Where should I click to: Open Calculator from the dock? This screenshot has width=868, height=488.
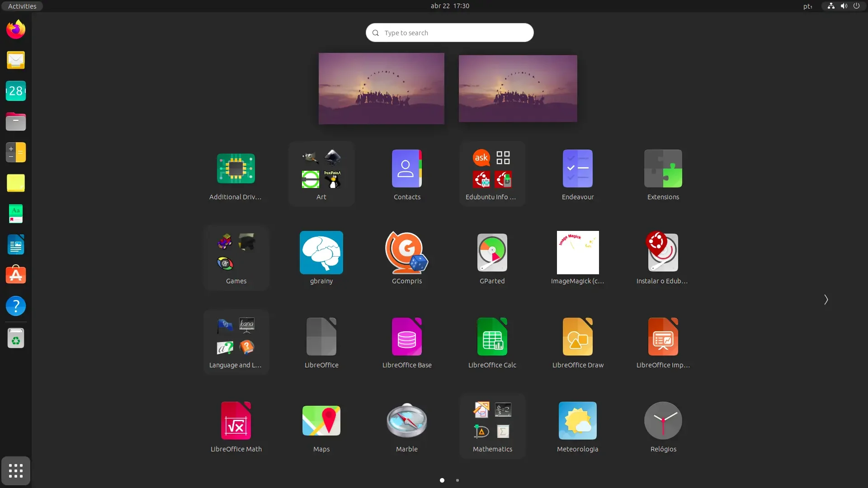pos(16,152)
